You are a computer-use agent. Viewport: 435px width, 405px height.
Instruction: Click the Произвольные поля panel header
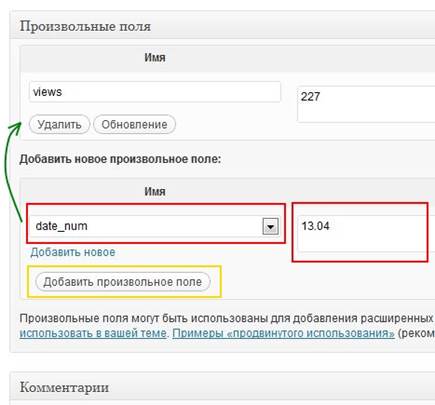coord(222,26)
